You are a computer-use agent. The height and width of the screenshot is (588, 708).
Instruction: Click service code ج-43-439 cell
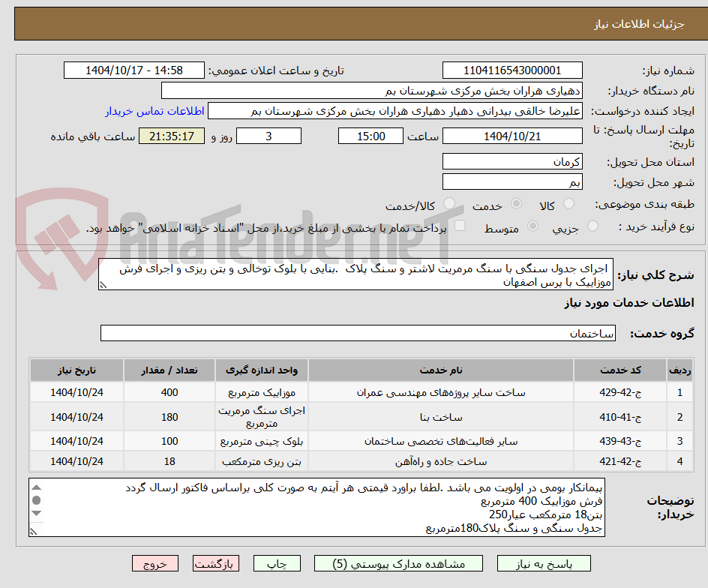[x=620, y=441]
